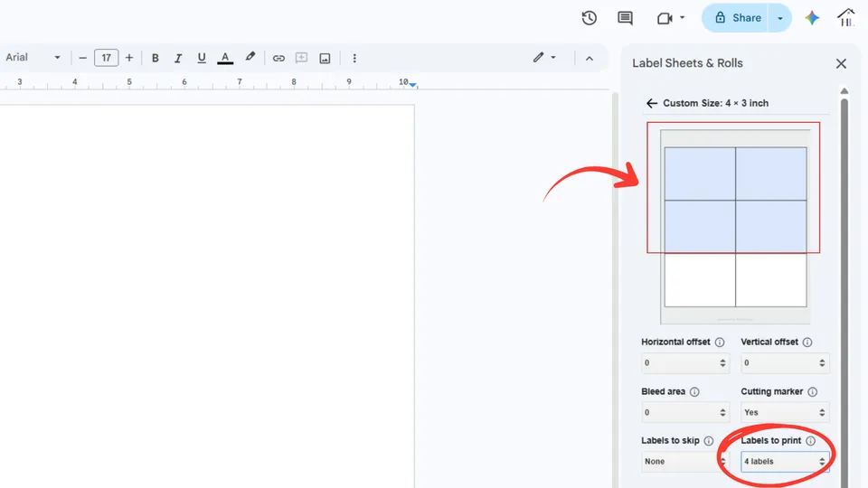Go back from Custom Size arrow

pos(652,103)
